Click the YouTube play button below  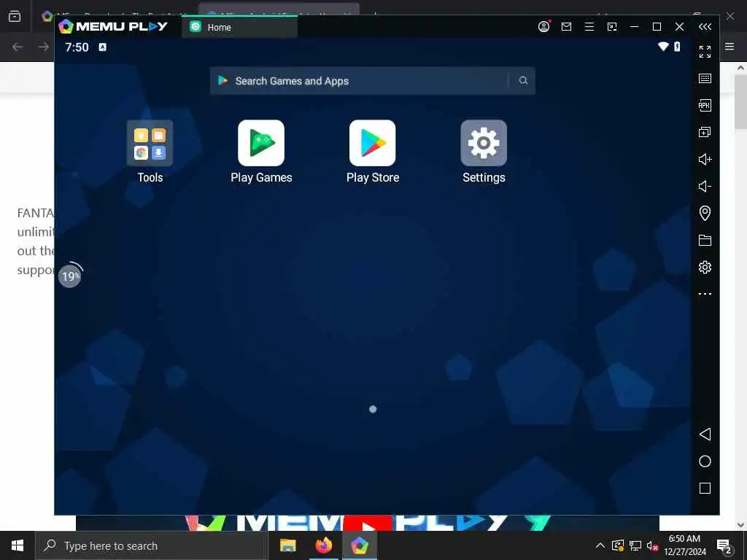click(x=368, y=524)
